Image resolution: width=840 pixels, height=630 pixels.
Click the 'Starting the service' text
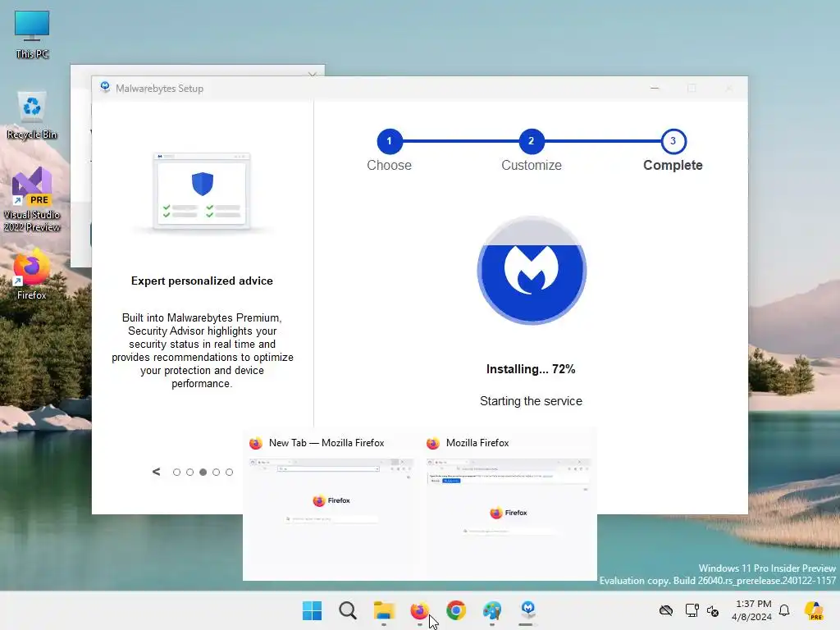point(531,401)
